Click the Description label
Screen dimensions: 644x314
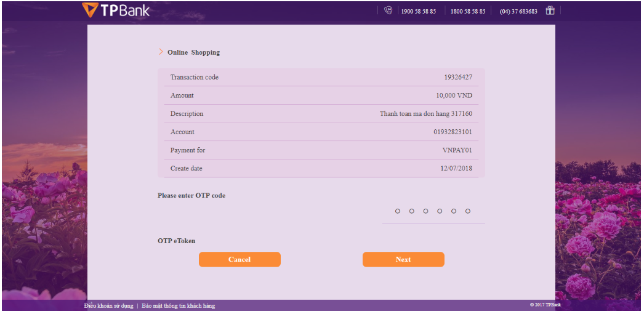[187, 114]
